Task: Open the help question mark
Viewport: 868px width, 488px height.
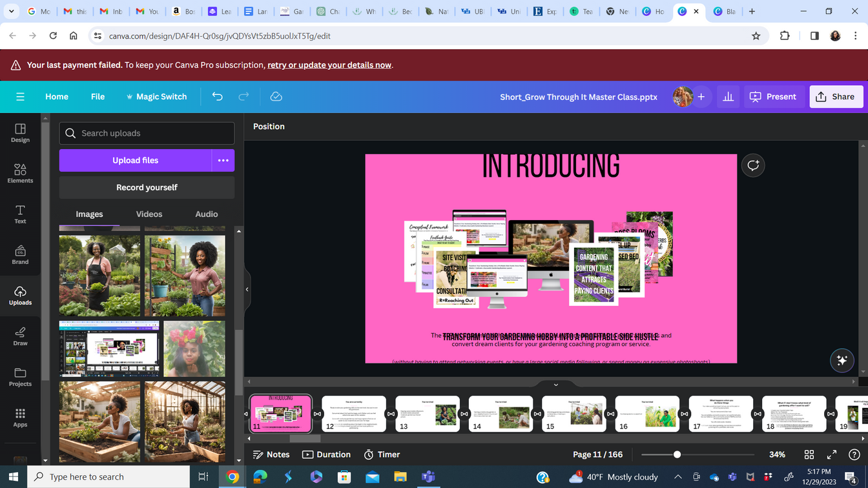Action: [854, 454]
